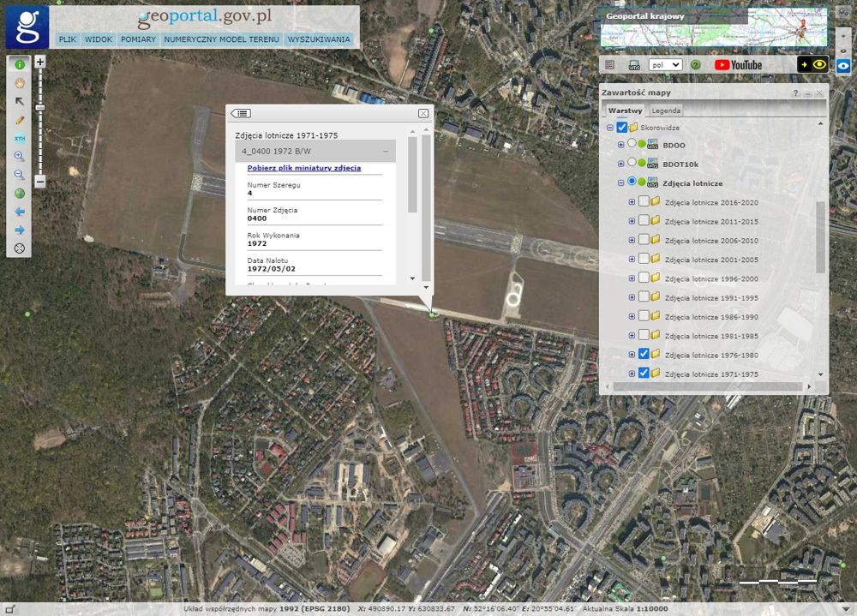Select the Zdjęcia lotnicze radio button
The image size is (857, 616).
[632, 182]
